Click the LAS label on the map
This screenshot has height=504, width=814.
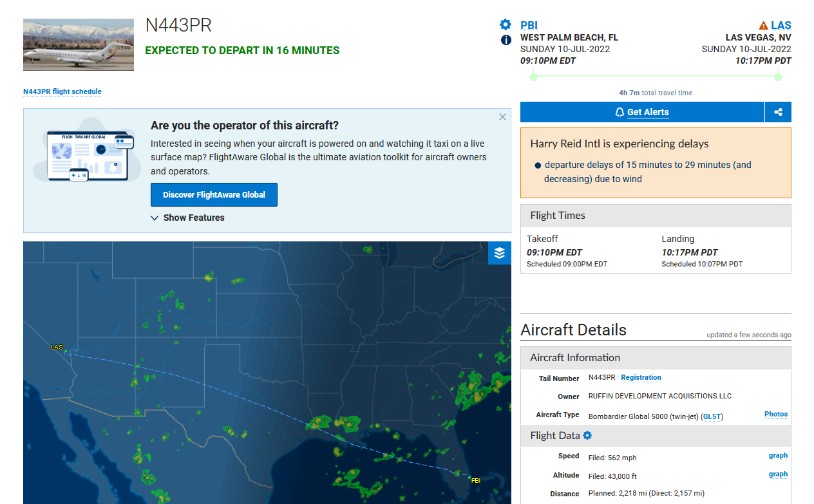point(57,348)
